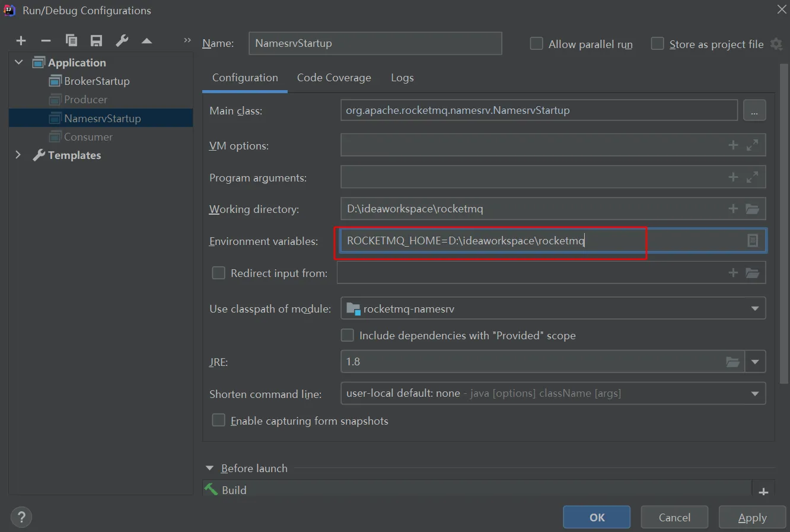Screen dimensions: 790x532
Task: Open project file storage gear icon
Action: 776,44
